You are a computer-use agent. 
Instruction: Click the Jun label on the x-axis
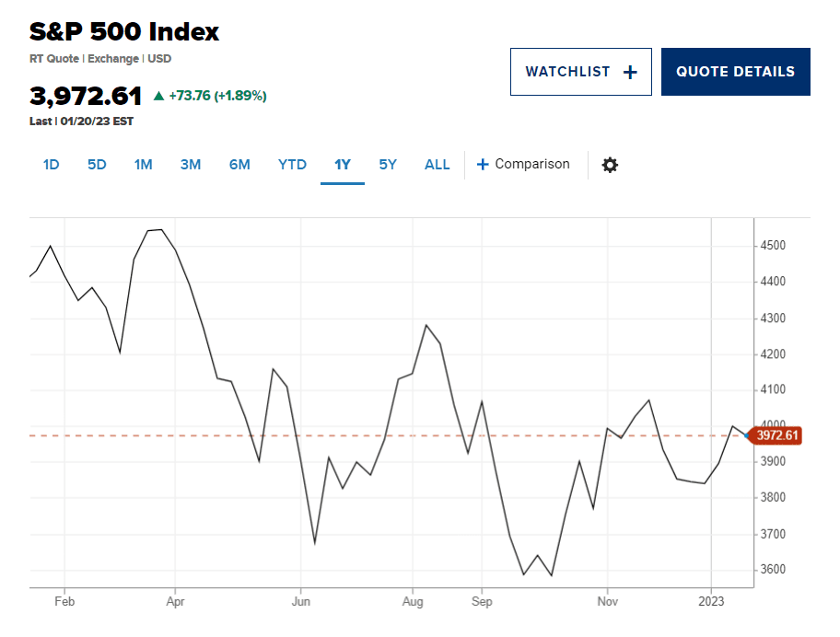click(x=300, y=602)
